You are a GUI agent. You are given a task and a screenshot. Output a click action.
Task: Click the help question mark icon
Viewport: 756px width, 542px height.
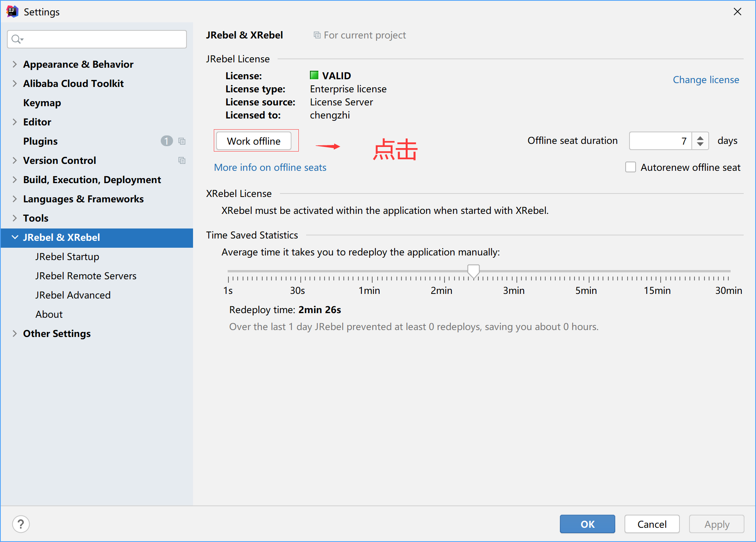tap(21, 524)
